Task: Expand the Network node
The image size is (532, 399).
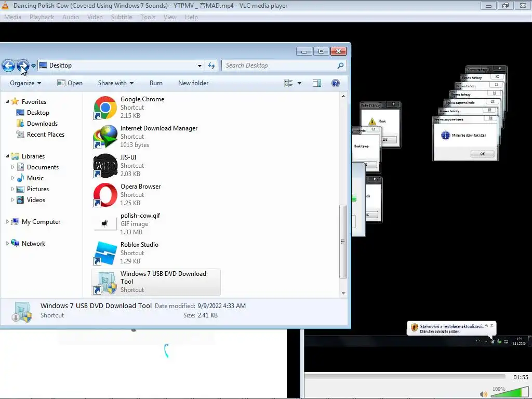Action: tap(7, 243)
